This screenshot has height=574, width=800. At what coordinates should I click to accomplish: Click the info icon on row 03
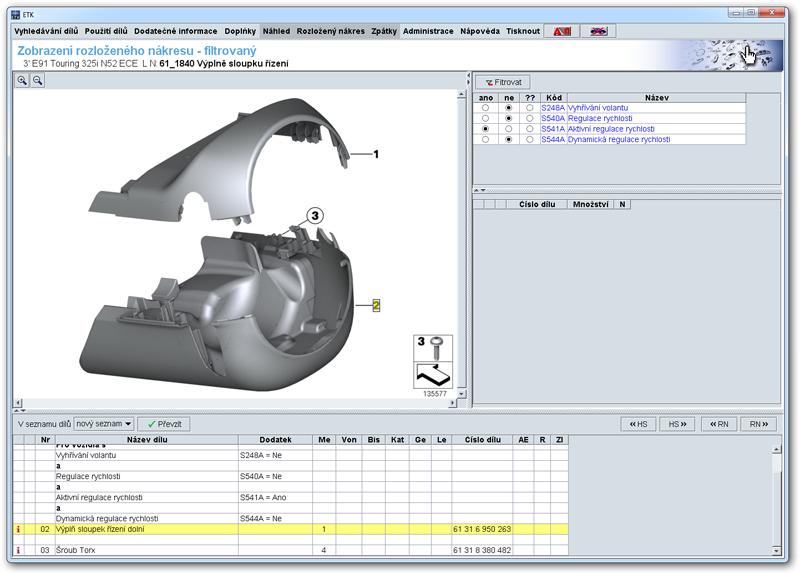18,550
